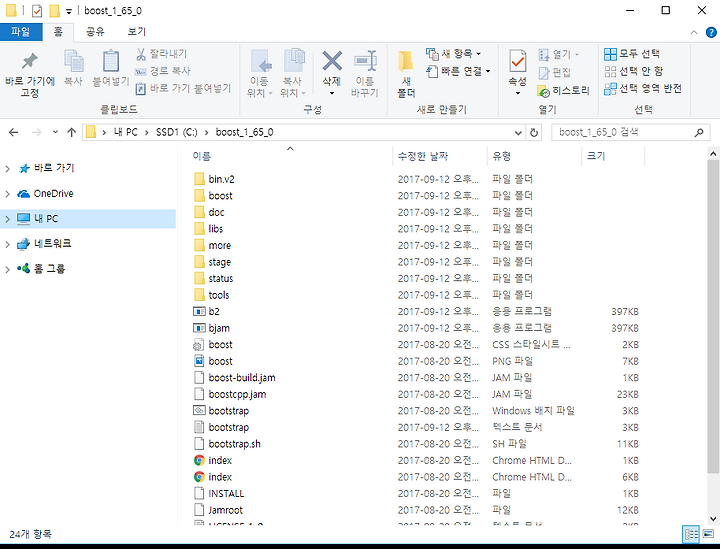
Task: Open recent locations dropdown arrow
Action: point(55,132)
